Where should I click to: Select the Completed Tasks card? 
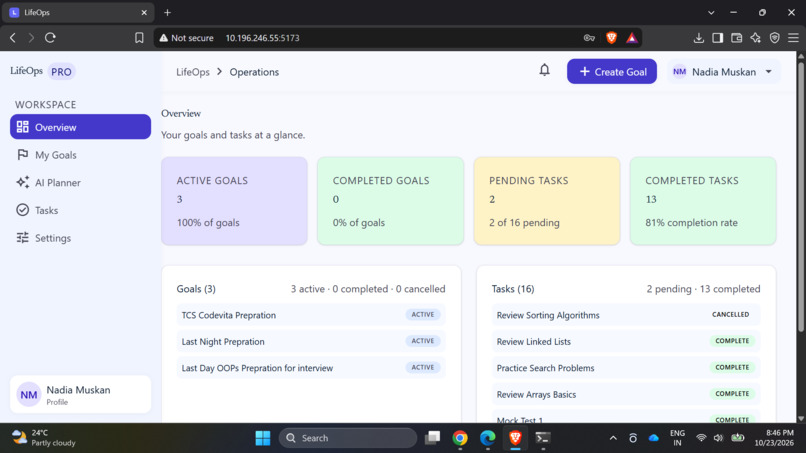[703, 201]
